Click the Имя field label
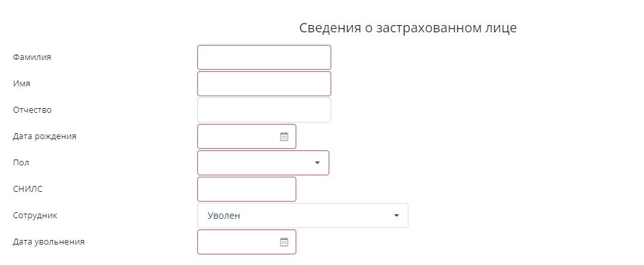Screen dimensions: 644x265 [x=21, y=83]
